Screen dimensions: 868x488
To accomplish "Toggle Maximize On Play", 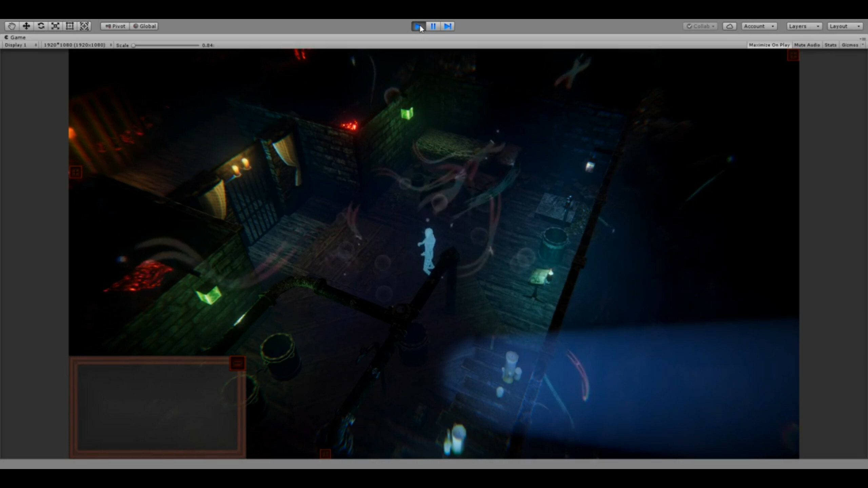I will 769,45.
